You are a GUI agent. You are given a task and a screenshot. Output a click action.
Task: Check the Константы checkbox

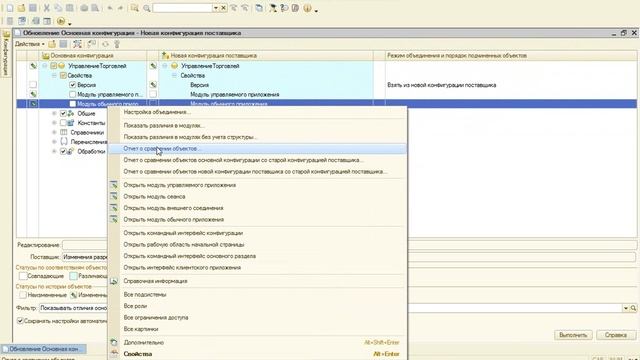tap(63, 123)
